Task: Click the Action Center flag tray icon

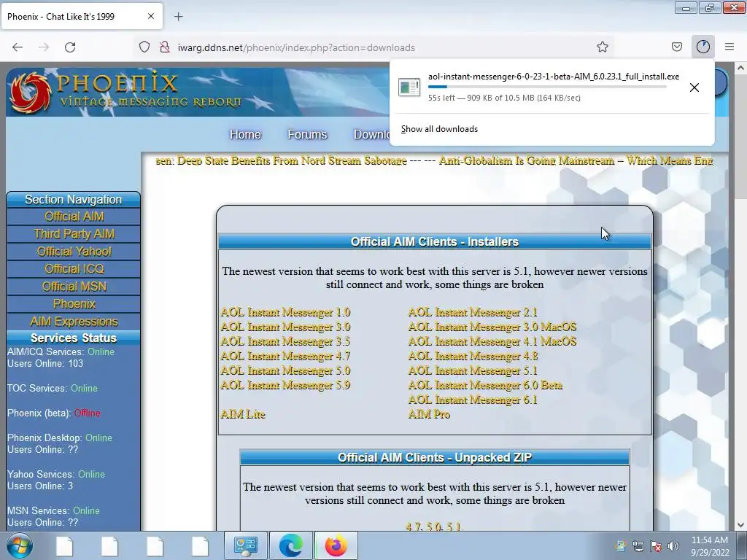Action: tap(656, 547)
